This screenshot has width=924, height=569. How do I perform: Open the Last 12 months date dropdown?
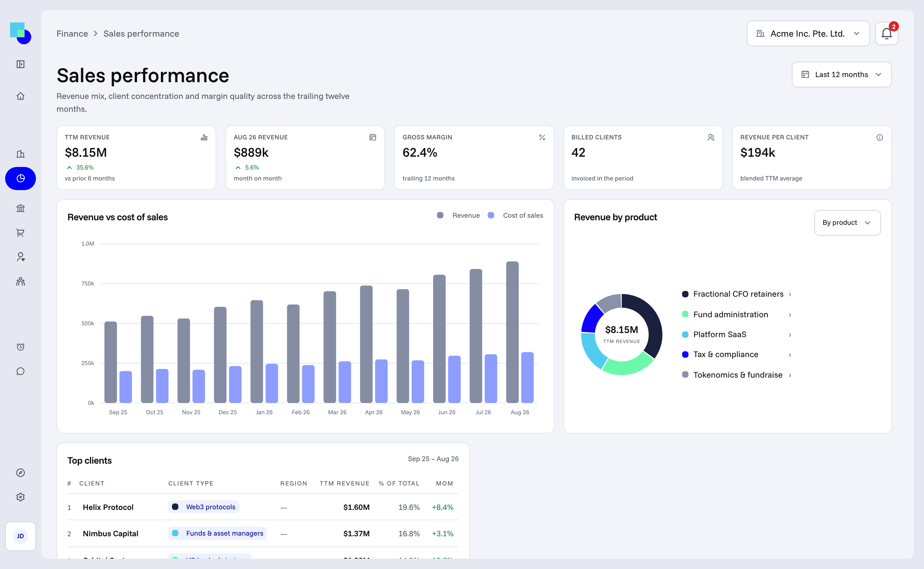pyautogui.click(x=842, y=74)
